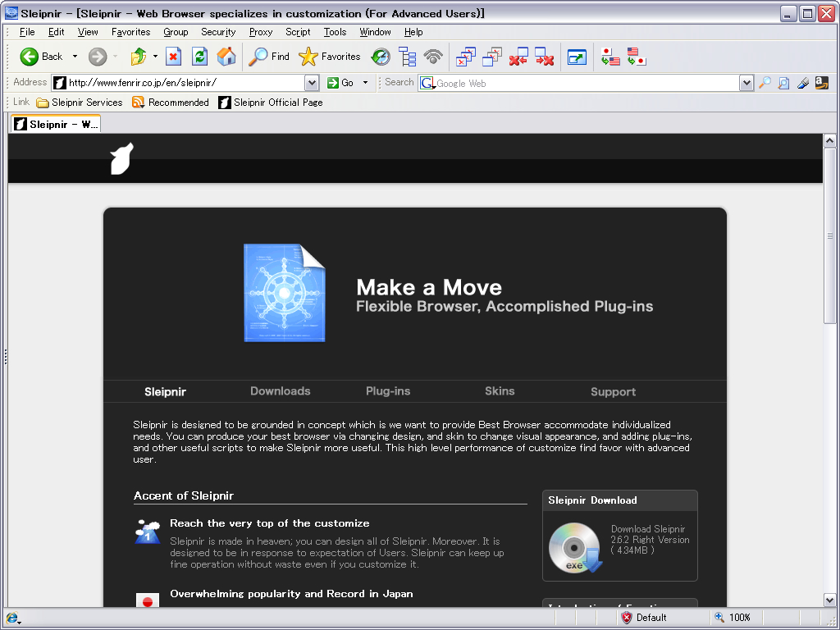The width and height of the screenshot is (840, 630).
Task: Click the second overlapping-windows close icon
Action: [492, 57]
